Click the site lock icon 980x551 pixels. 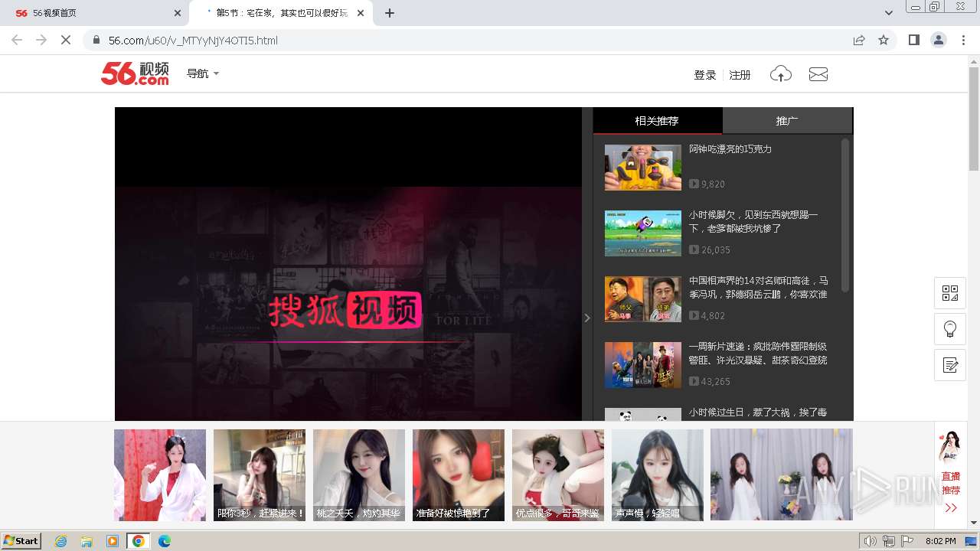click(96, 40)
